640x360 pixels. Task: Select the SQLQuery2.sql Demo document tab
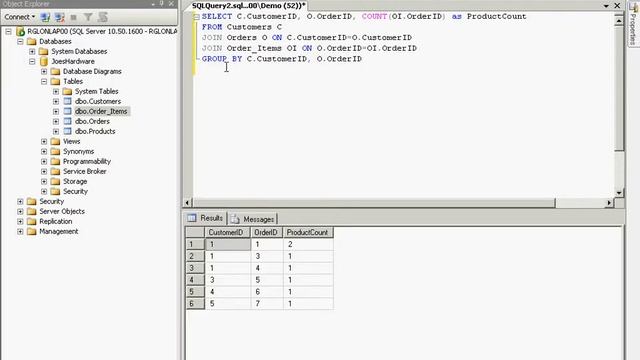pyautogui.click(x=249, y=6)
